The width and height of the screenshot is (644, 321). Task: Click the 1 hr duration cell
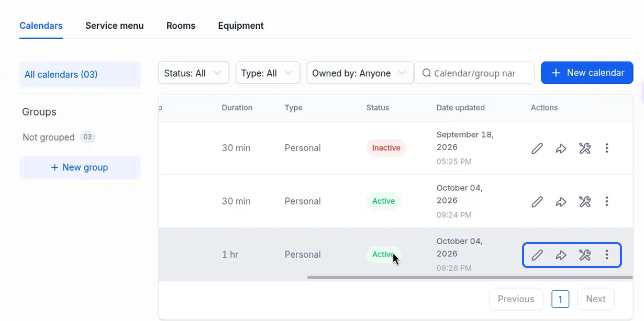point(230,255)
